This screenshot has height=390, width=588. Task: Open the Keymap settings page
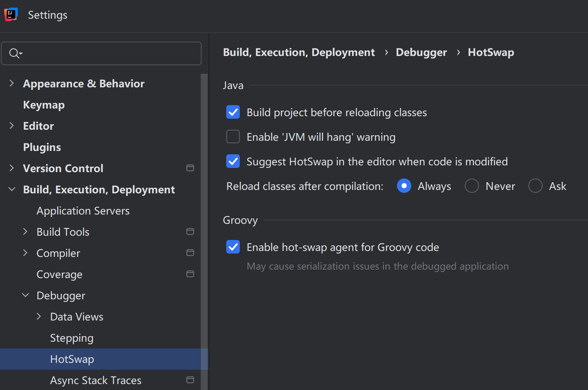coord(44,105)
